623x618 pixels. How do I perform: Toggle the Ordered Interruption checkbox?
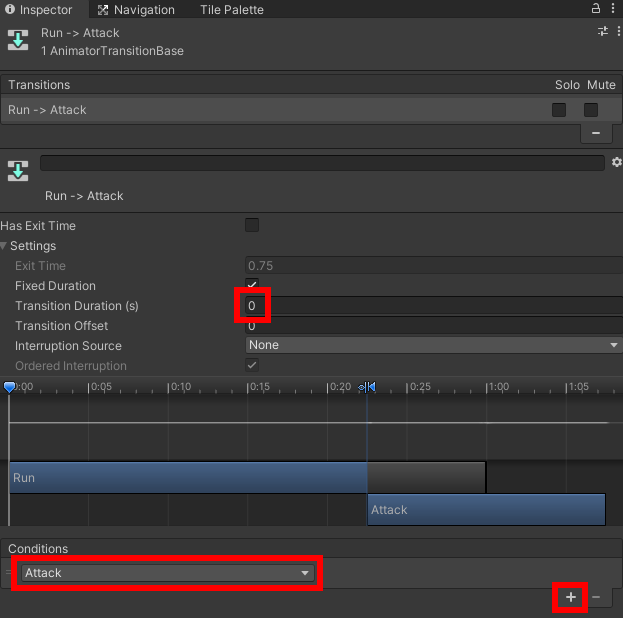point(252,365)
